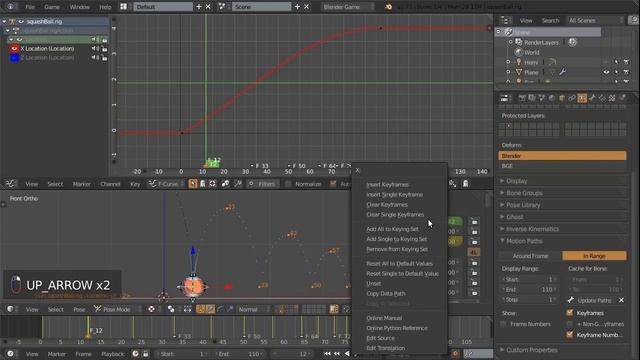This screenshot has width=640, height=360.
Task: Open the Info editor type icon
Action: click(x=10, y=7)
